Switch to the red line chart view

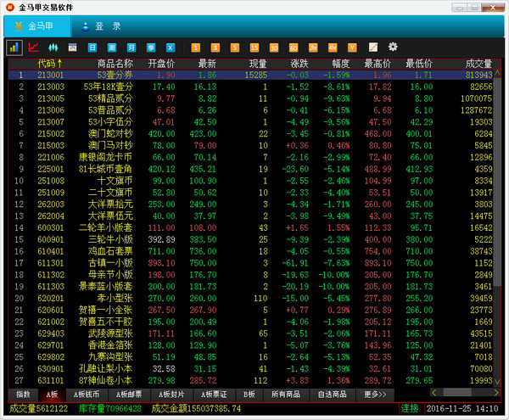click(33, 48)
